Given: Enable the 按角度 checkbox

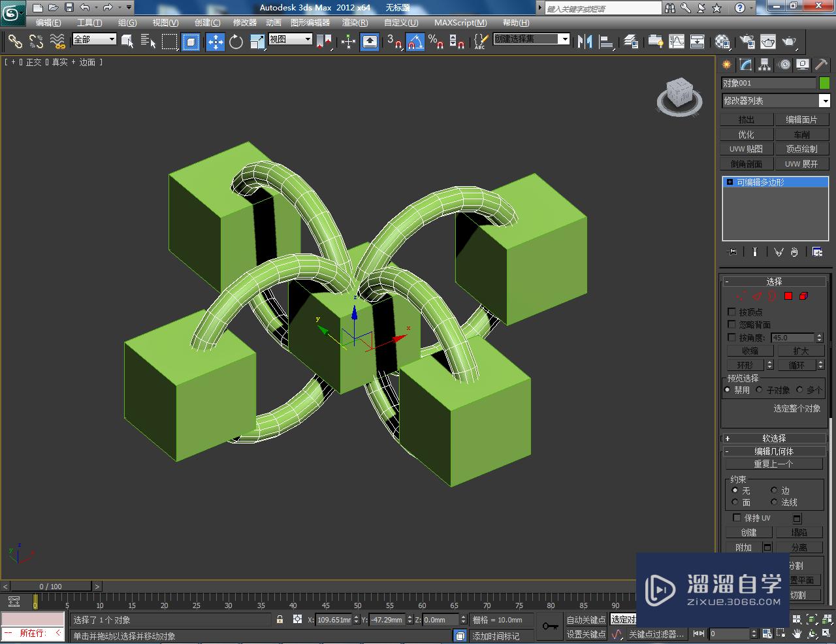Looking at the screenshot, I should pos(731,337).
